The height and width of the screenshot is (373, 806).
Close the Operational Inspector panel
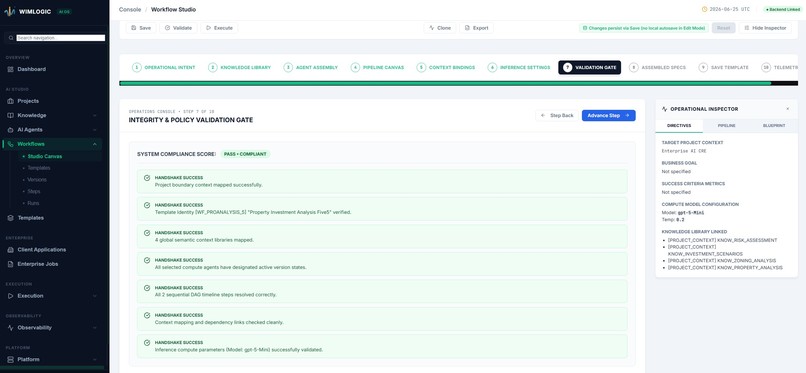(787, 109)
